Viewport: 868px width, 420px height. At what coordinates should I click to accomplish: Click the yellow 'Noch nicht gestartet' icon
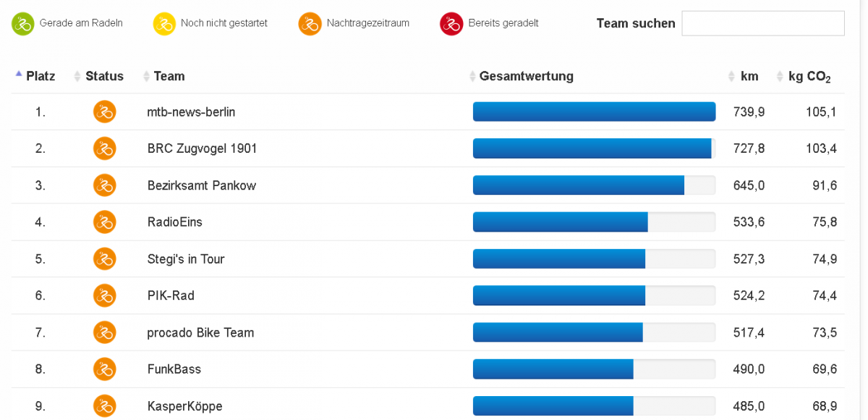(x=164, y=24)
